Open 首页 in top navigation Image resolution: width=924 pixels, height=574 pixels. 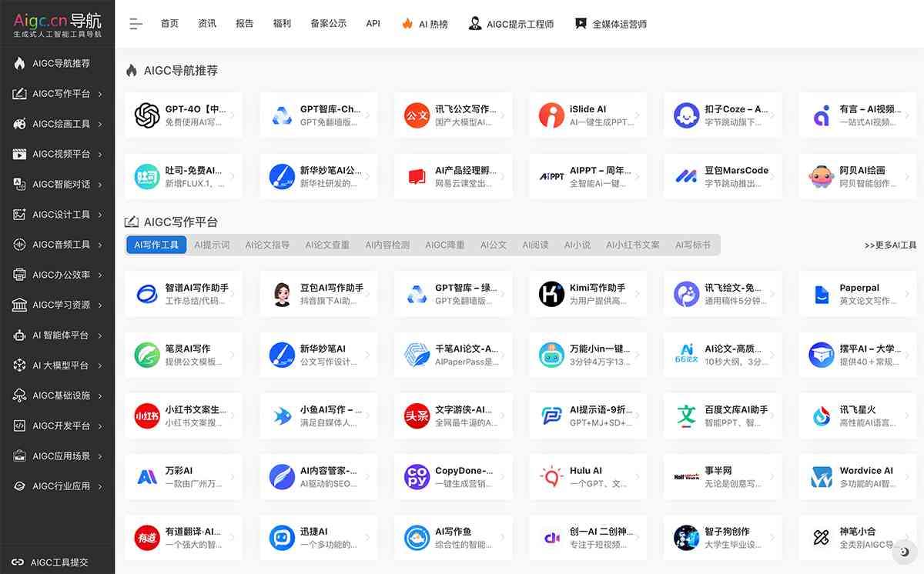pos(169,24)
